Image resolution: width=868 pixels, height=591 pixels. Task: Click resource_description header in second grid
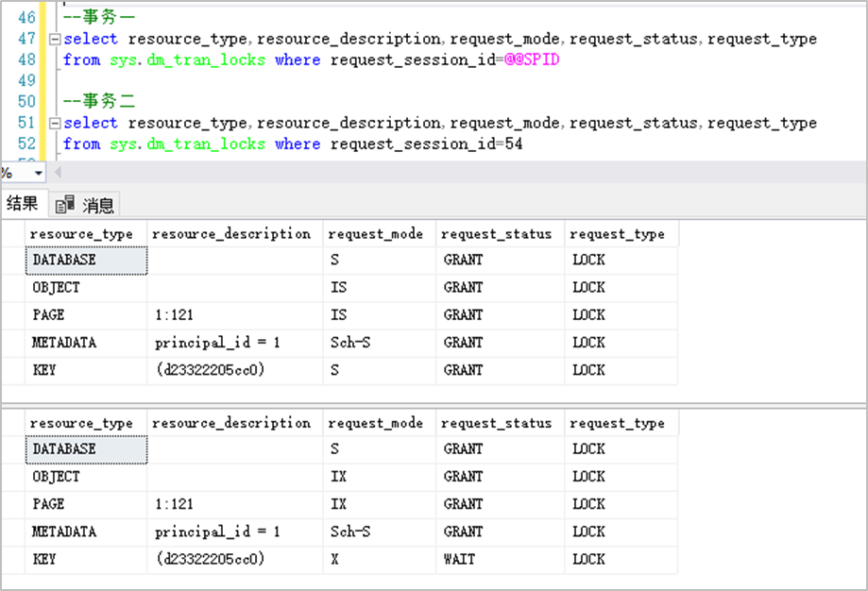(230, 423)
